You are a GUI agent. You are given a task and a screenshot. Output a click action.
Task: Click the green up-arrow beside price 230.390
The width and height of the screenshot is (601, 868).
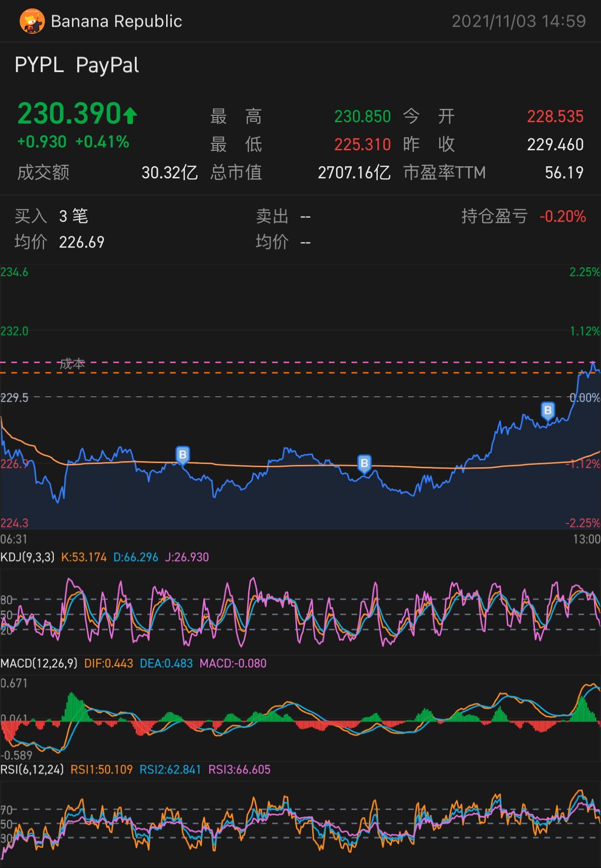pos(130,115)
